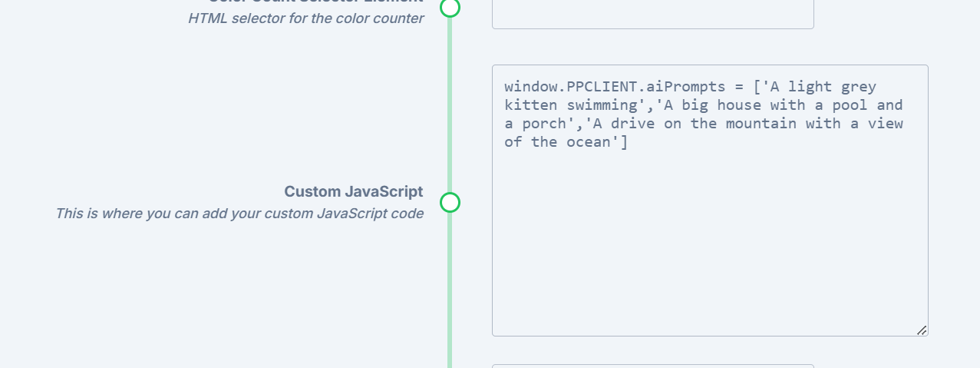
Task: Grab the textarea resize handle corner
Action: pos(922,330)
